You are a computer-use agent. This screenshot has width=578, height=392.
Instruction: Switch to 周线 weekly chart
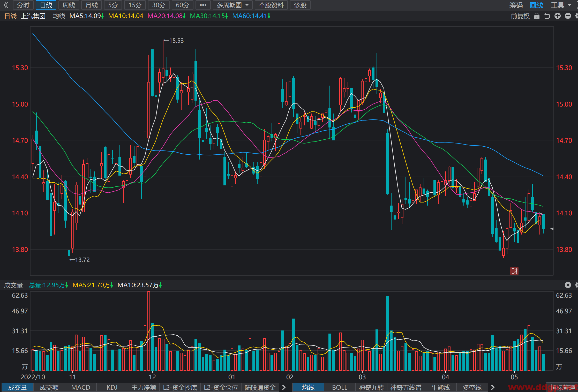coord(69,5)
